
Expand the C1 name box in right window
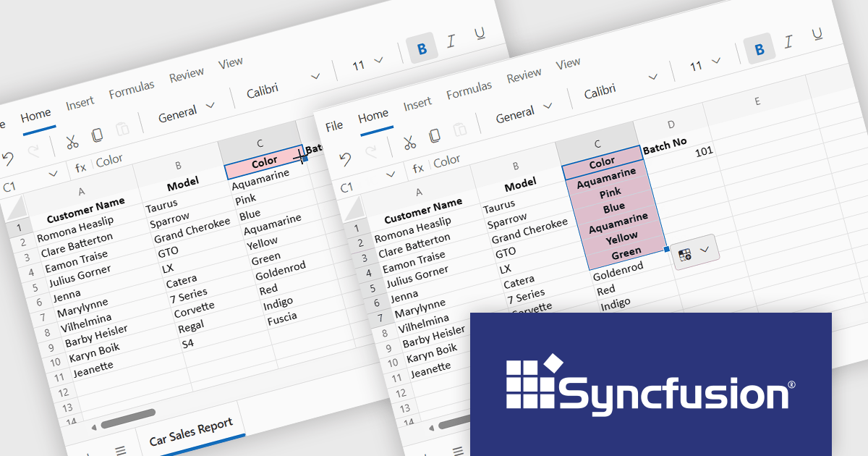tap(391, 174)
